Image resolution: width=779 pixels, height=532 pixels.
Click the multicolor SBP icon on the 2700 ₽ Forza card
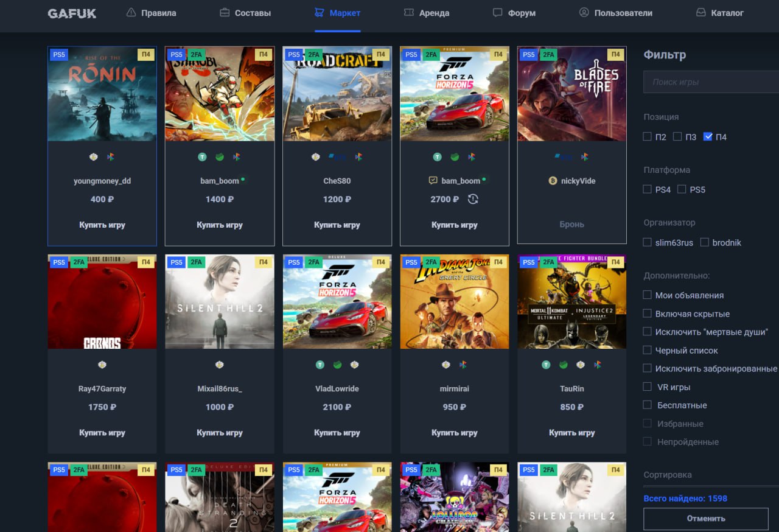(x=472, y=156)
